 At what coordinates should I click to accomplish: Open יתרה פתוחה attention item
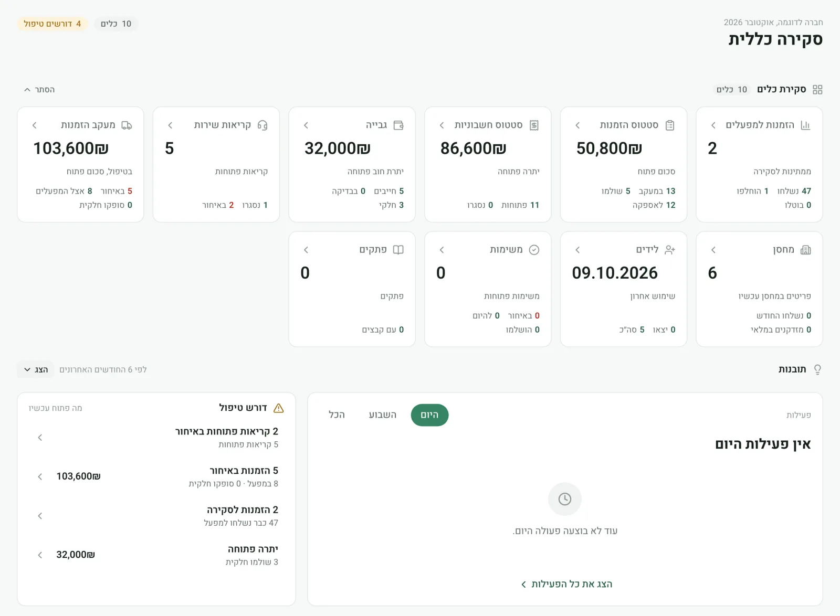[156, 555]
